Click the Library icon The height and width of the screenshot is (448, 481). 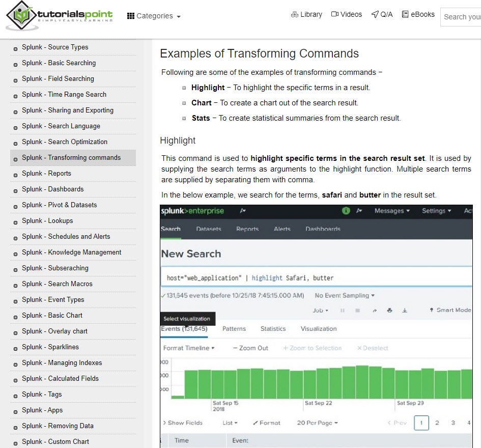[x=295, y=14]
